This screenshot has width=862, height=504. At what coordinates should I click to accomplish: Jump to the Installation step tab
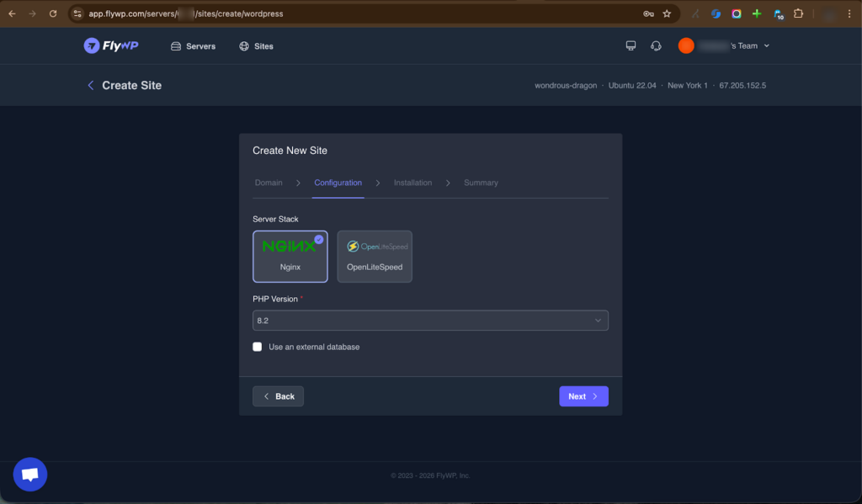point(412,183)
